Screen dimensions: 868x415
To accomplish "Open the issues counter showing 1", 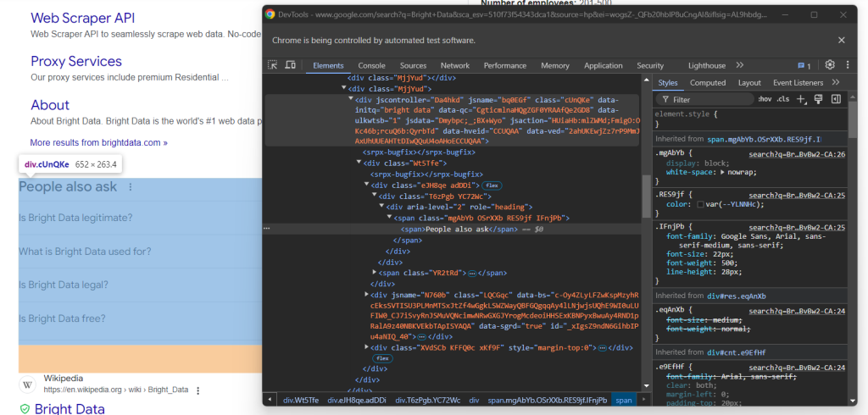I will pos(804,66).
